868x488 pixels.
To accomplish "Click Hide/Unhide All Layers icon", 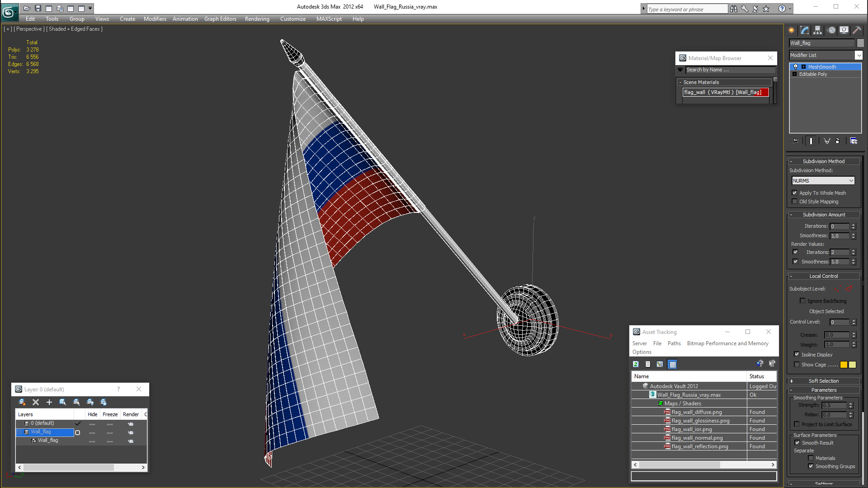I will pyautogui.click(x=90, y=402).
